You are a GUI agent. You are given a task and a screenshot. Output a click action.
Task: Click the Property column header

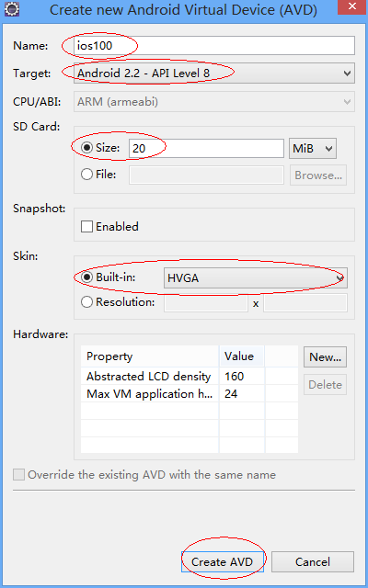[150, 356]
